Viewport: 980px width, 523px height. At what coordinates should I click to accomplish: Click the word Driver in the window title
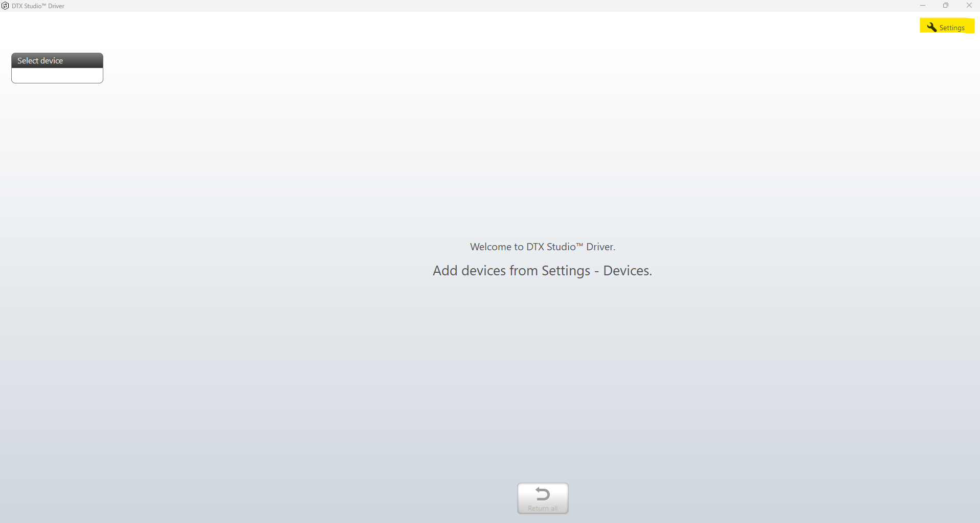pos(56,6)
